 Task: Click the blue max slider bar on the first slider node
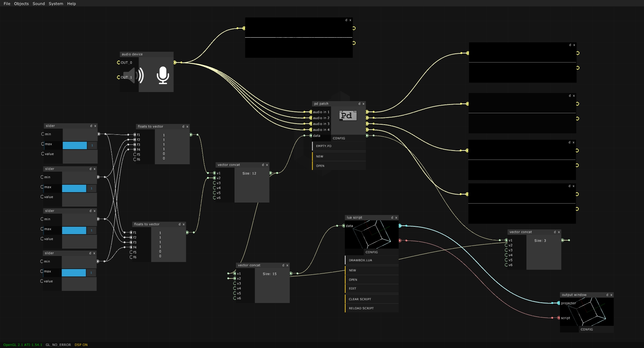tap(75, 145)
